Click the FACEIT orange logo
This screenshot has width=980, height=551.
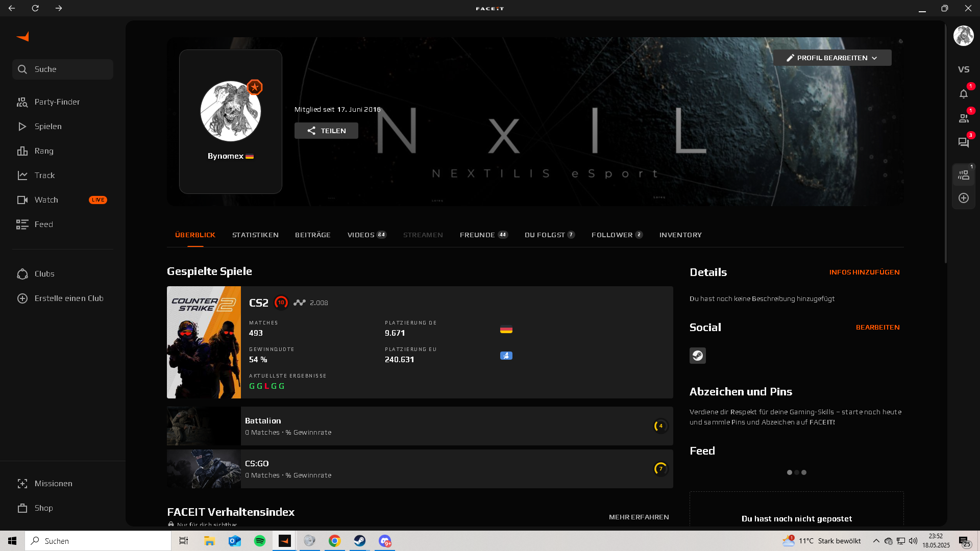(x=23, y=37)
